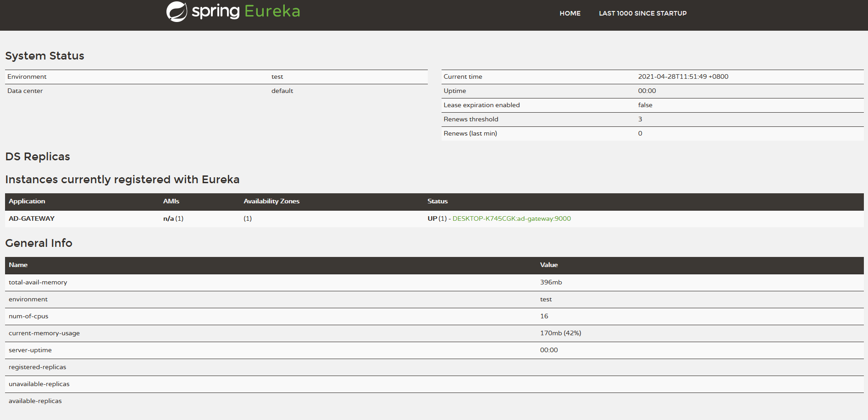868x420 pixels.
Task: Click the General Info heading
Action: [x=39, y=243]
